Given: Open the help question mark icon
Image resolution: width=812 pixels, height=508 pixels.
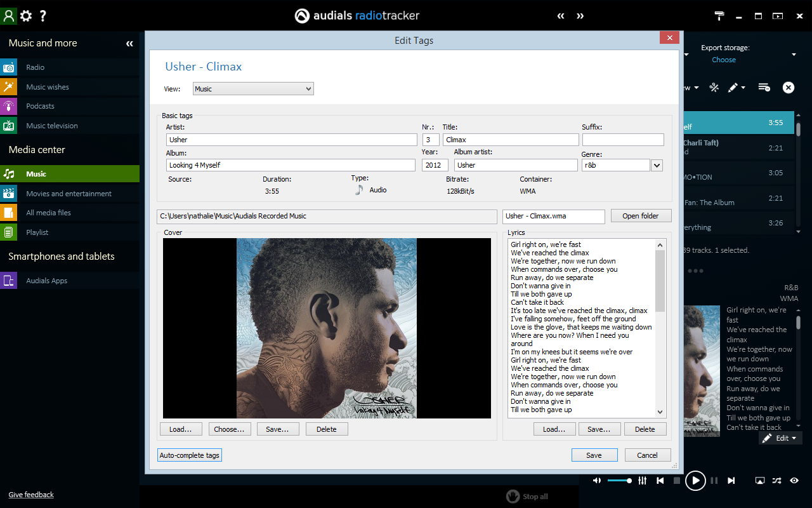Looking at the screenshot, I should 43,16.
